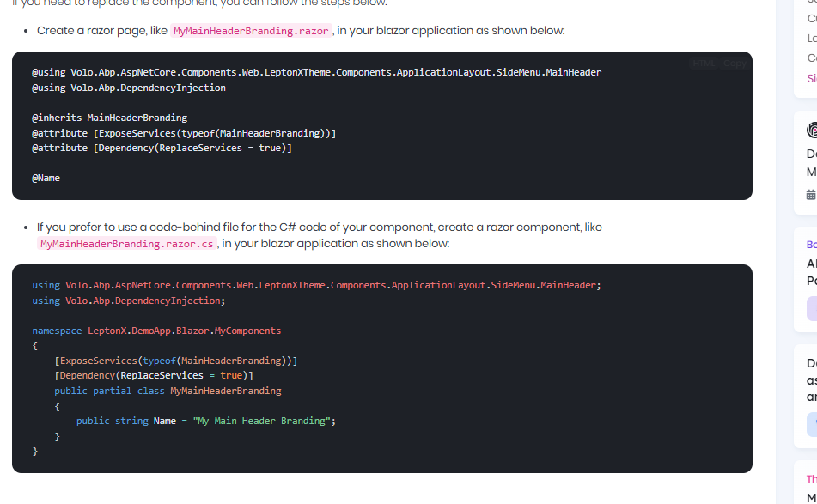Click the '@inherits MainHeaderBranding' code line

tap(109, 118)
